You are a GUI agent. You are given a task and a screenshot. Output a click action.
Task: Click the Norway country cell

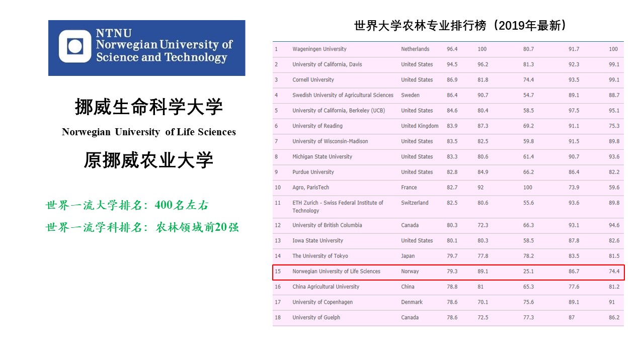tap(410, 271)
